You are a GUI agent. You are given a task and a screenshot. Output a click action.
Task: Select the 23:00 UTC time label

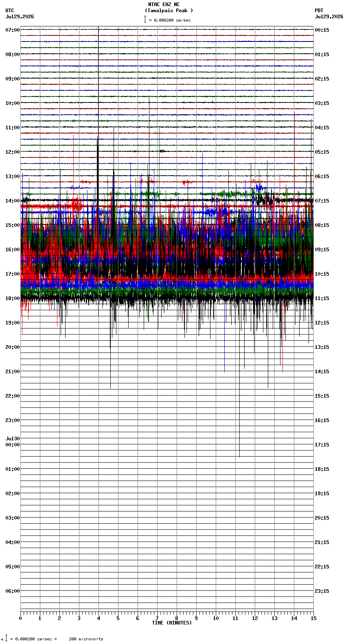point(13,420)
